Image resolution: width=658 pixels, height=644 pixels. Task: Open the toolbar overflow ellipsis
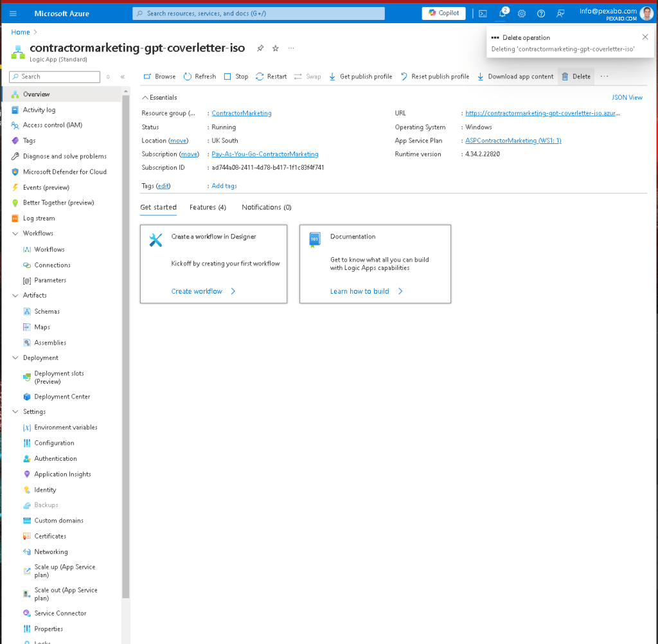tap(604, 76)
